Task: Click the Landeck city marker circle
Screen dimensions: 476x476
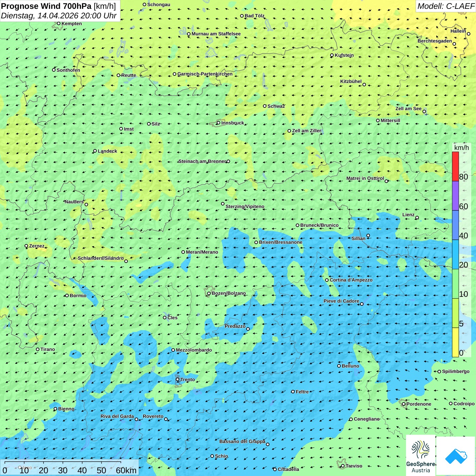Action: [95, 151]
